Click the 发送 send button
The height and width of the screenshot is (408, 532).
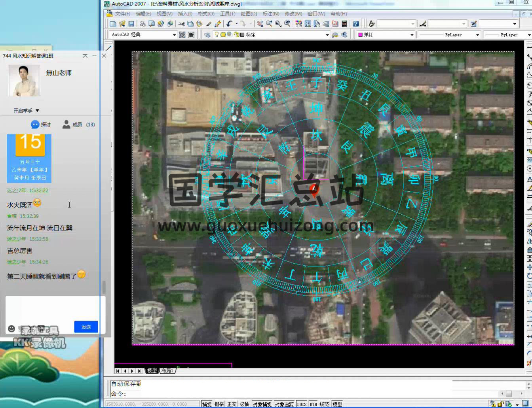[x=86, y=327]
